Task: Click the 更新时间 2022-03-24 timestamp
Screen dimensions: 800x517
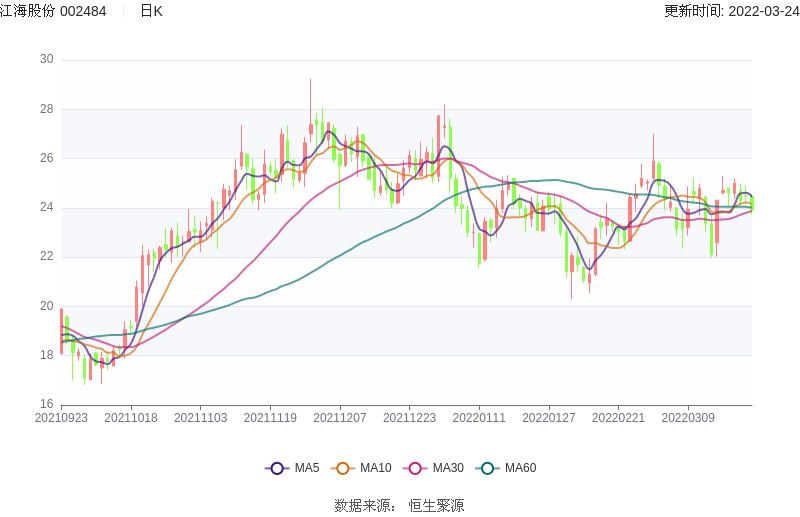Action: click(731, 11)
